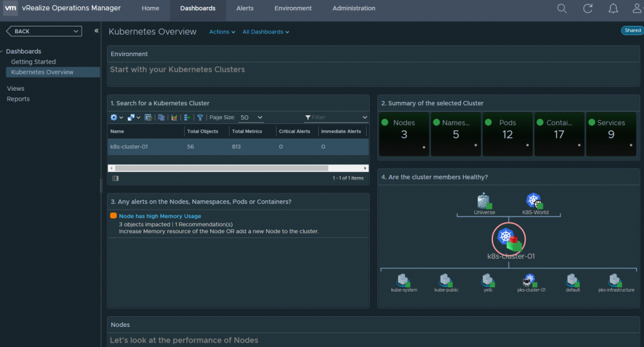Expand the gear settings dropdown in cluster toolbar

116,117
